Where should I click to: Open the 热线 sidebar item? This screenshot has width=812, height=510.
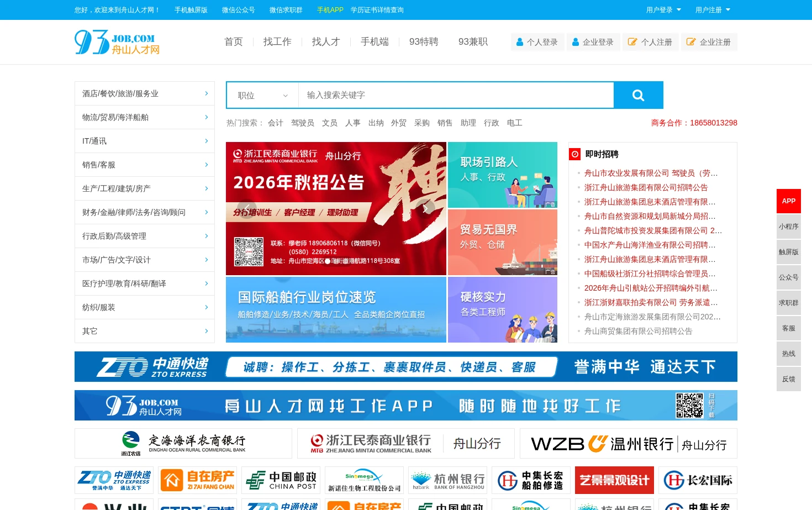click(789, 354)
